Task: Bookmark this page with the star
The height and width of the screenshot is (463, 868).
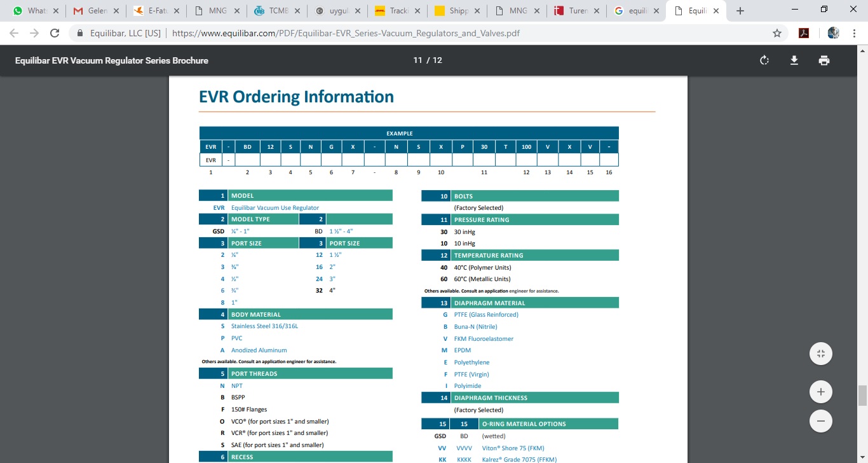Action: click(x=776, y=33)
